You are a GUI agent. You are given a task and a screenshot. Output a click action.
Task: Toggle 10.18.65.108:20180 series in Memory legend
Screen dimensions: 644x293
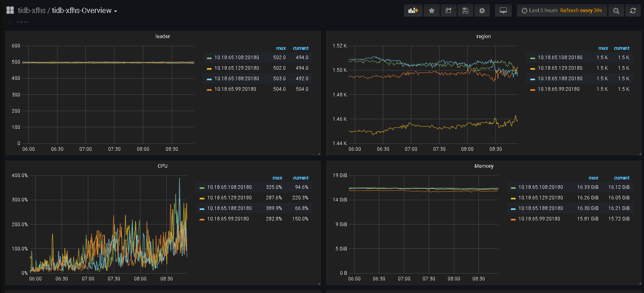tap(540, 187)
